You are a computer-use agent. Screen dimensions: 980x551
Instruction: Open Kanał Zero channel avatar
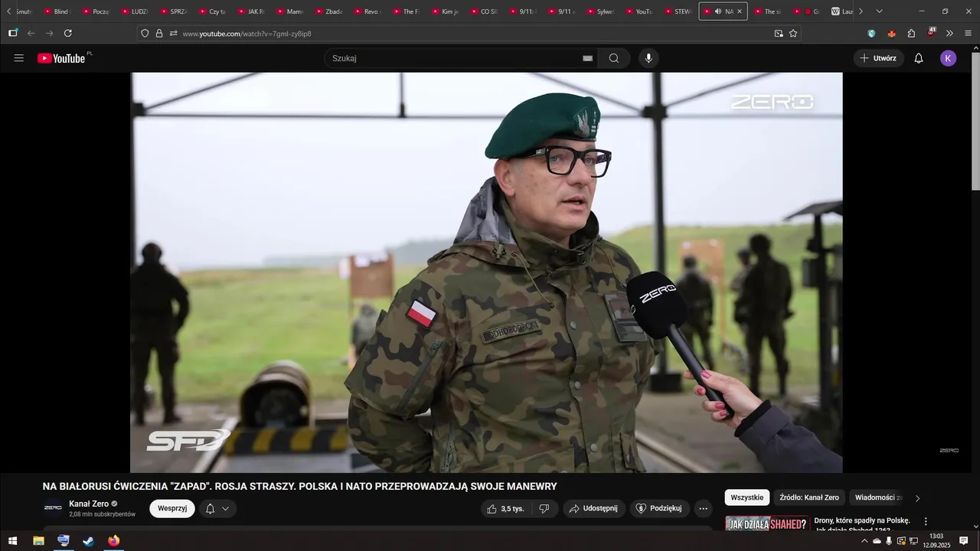coord(53,508)
